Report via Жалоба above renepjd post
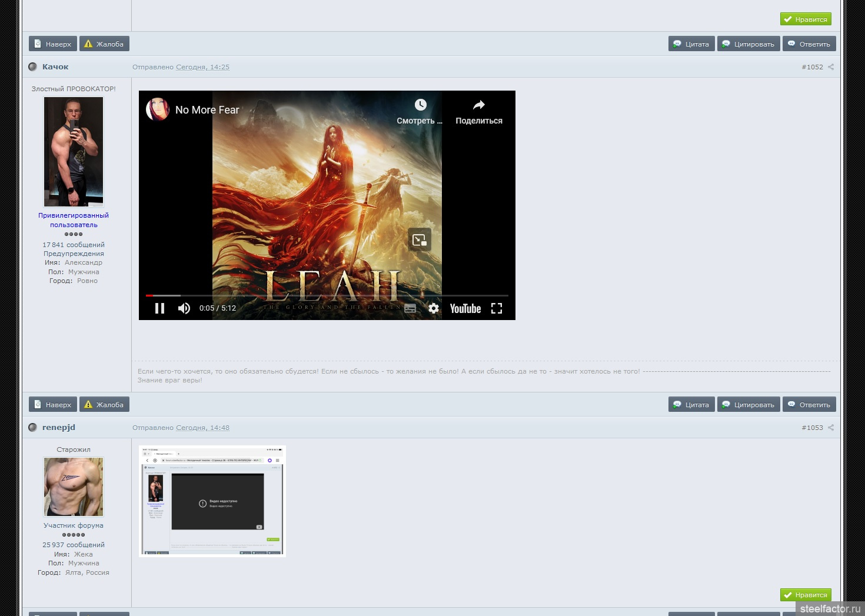 pos(104,404)
